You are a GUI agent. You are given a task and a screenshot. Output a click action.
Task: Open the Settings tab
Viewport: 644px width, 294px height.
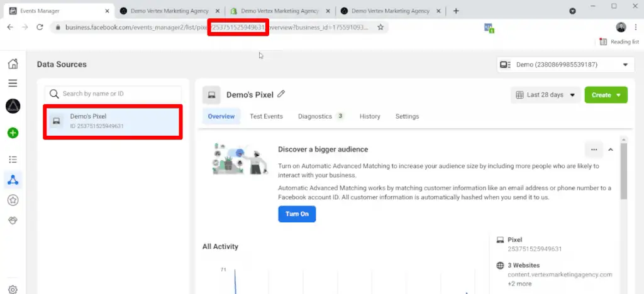tap(407, 116)
